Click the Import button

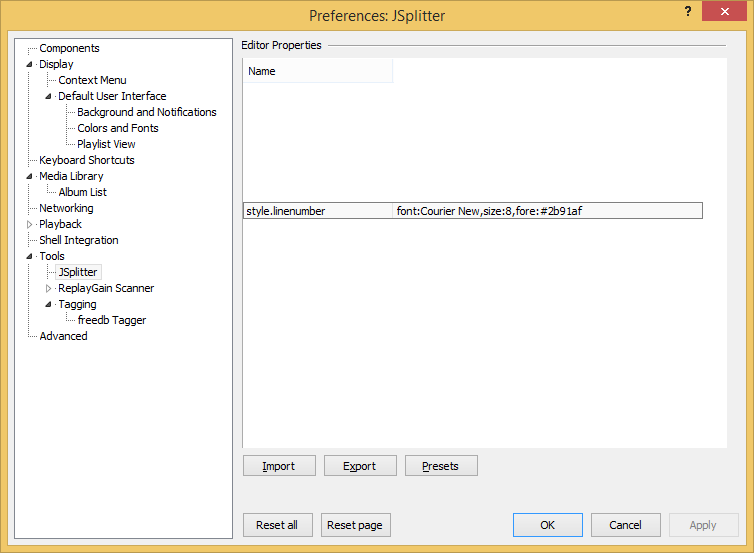coord(279,466)
